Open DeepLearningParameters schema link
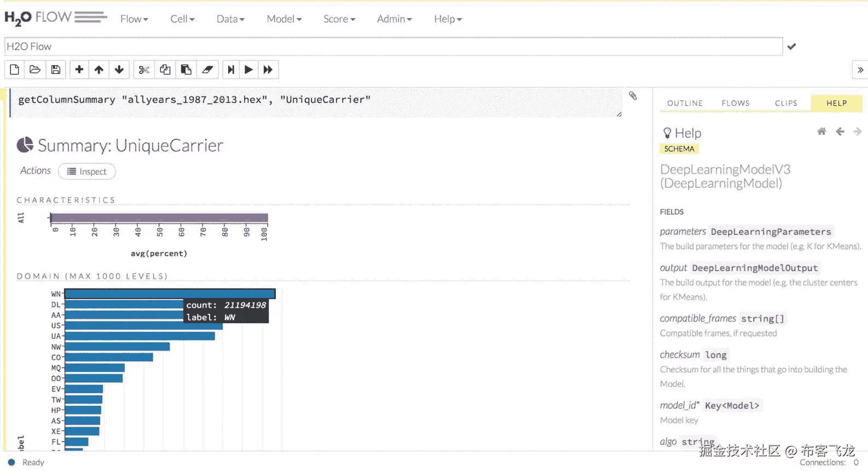 (771, 232)
